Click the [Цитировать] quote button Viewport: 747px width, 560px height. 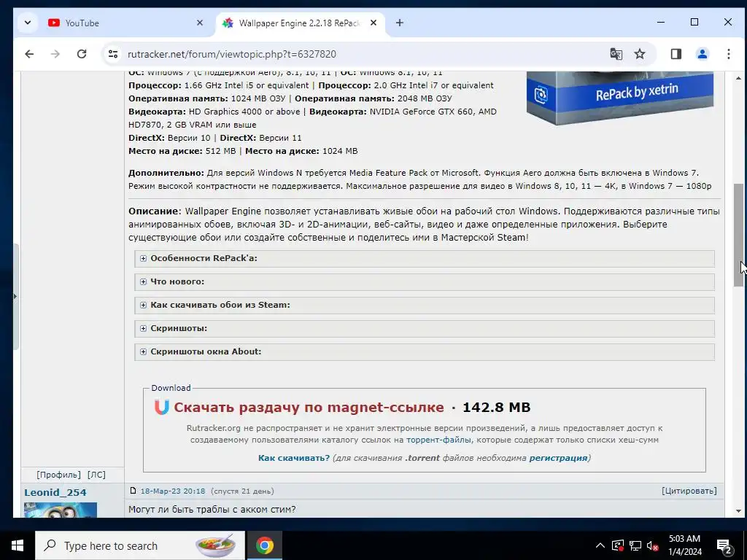[x=689, y=491]
